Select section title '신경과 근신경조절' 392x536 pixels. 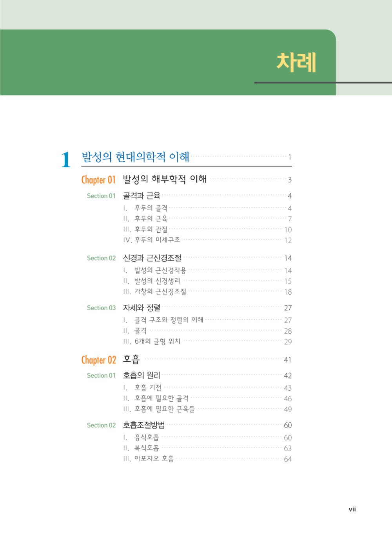pos(152,258)
